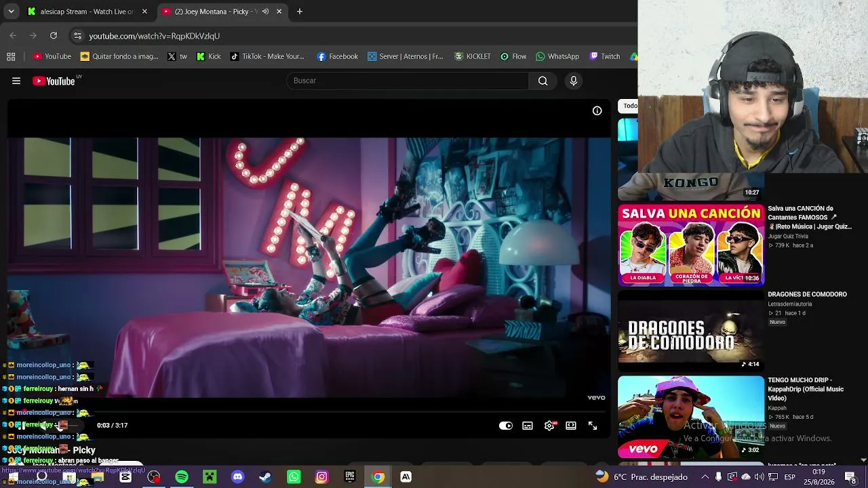The image size is (868, 488).
Task: Open the 'Salva una Canción' video thumbnail
Action: click(691, 245)
